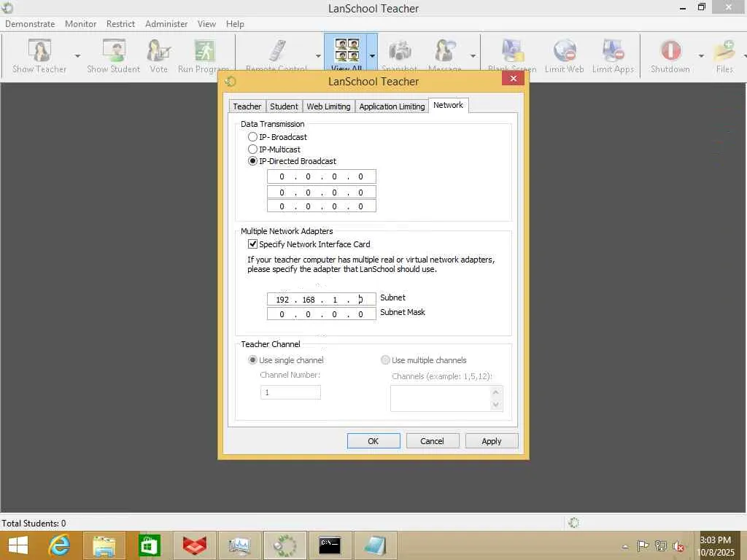The image size is (747, 560).
Task: Click the Apply button
Action: (x=491, y=441)
